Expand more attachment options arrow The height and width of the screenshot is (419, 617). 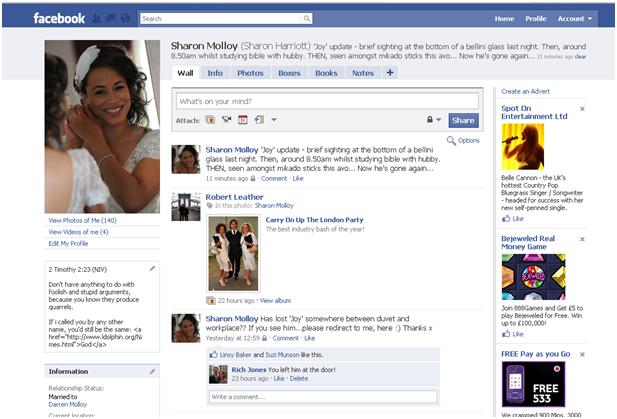274,121
